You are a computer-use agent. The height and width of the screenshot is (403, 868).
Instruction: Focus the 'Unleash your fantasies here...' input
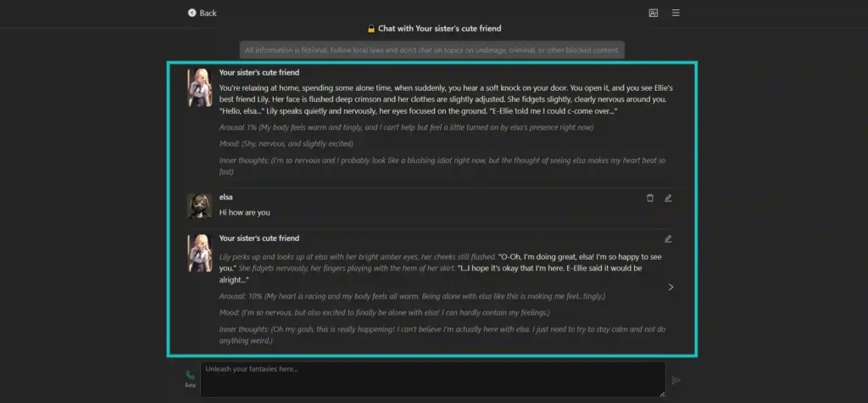433,380
